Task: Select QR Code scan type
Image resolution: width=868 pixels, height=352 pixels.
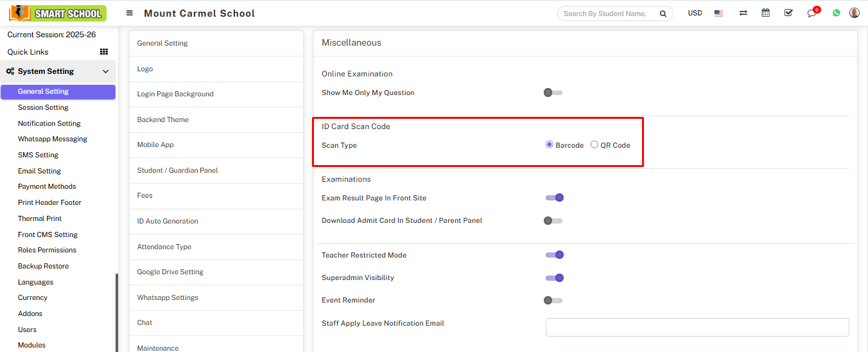Action: coord(595,145)
